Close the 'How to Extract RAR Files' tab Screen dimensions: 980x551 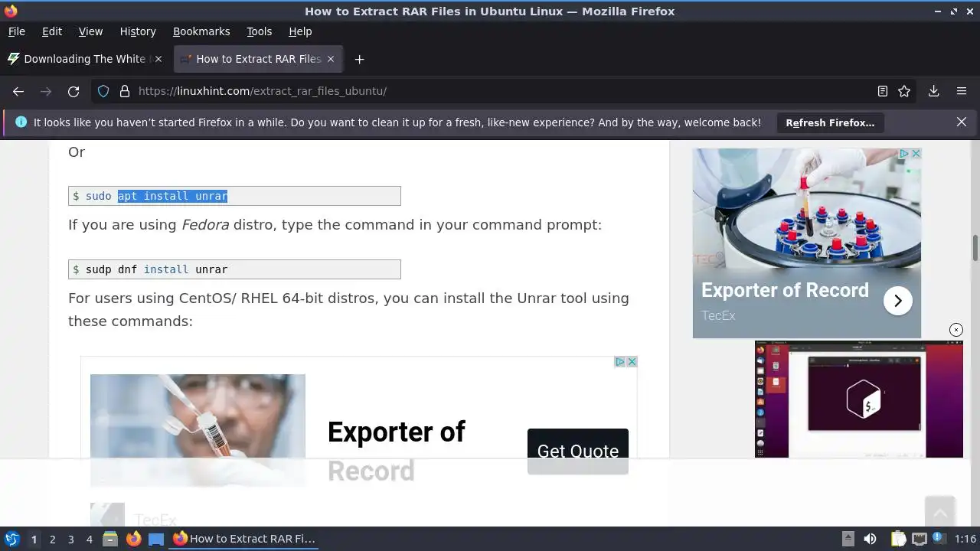(x=331, y=59)
